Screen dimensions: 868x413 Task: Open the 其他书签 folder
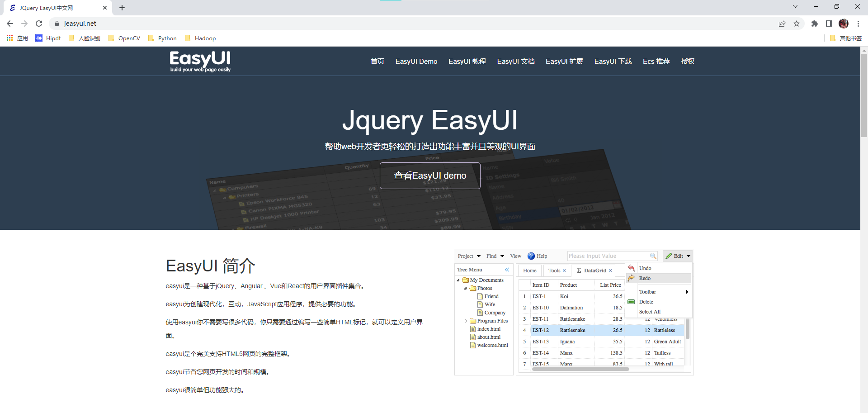[846, 38]
